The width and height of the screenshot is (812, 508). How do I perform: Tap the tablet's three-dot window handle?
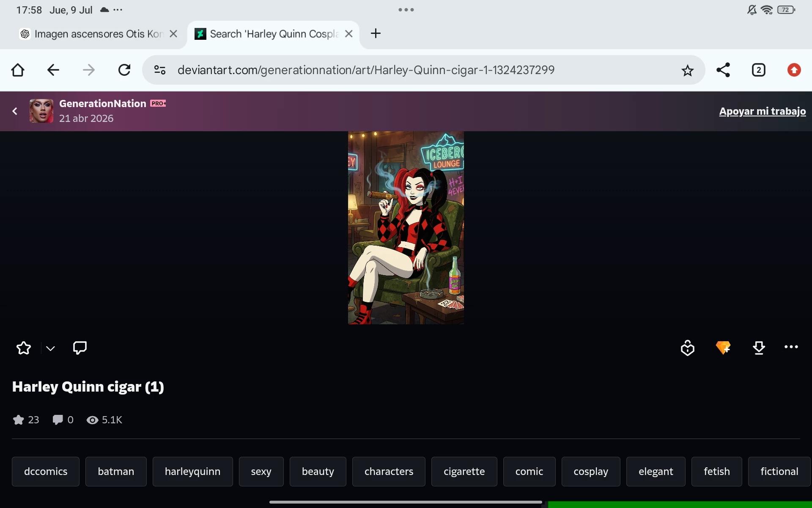point(406,10)
